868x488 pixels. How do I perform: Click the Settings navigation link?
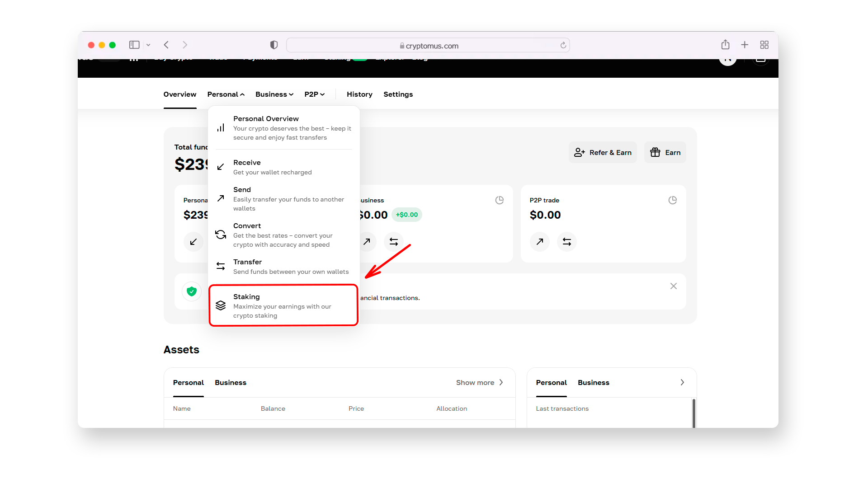pyautogui.click(x=397, y=94)
